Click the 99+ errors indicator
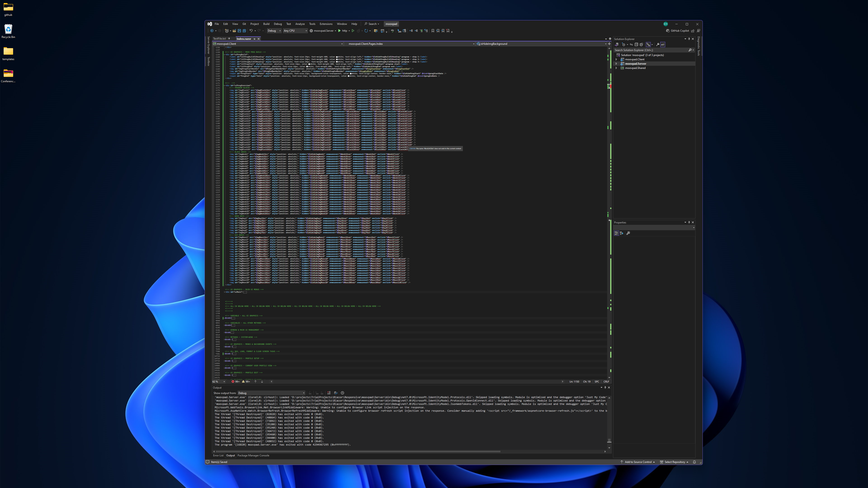 [236, 382]
